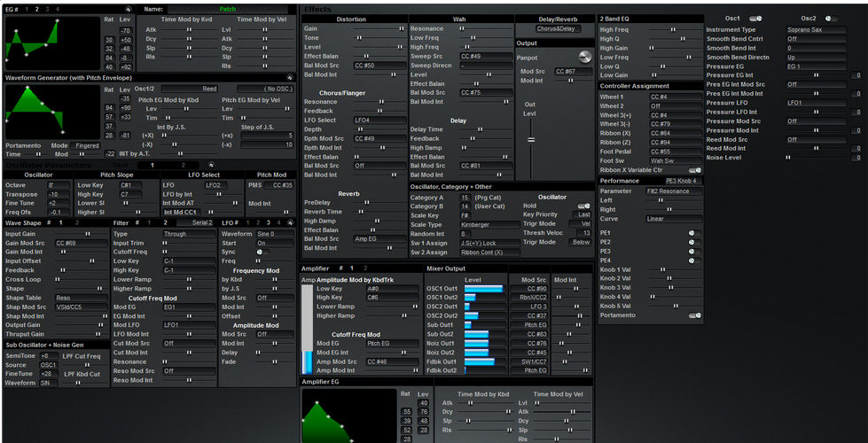The image size is (868, 443).
Task: Open the Reverb Bal Mod Src dropdown showing Amp EG
Action: [x=379, y=239]
